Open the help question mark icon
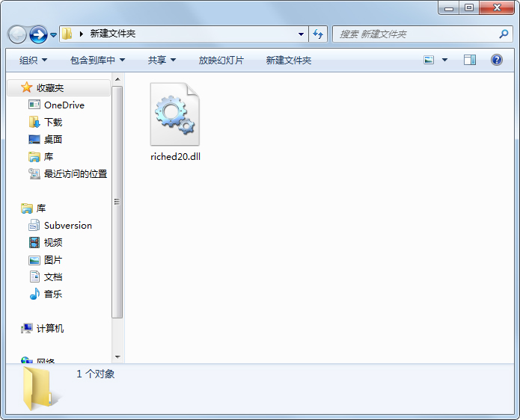 click(496, 60)
